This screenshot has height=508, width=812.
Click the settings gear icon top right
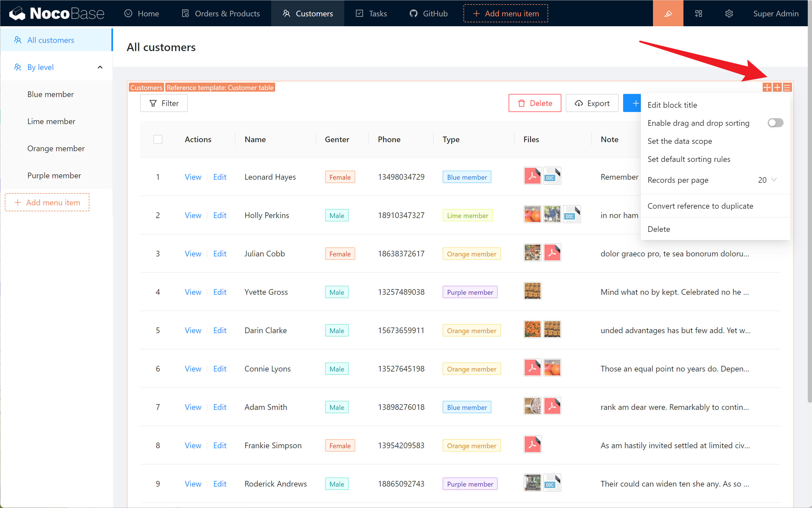[728, 13]
